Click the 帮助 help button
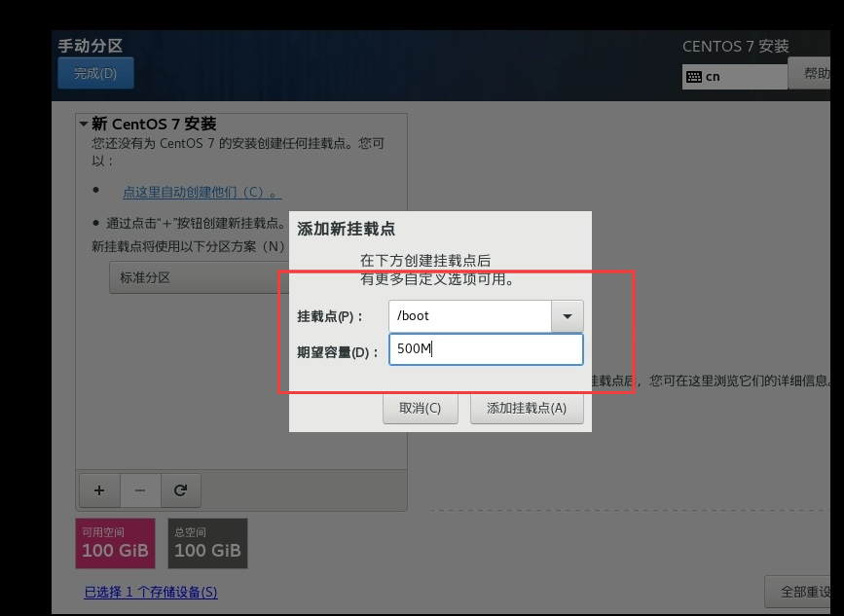 click(810, 73)
